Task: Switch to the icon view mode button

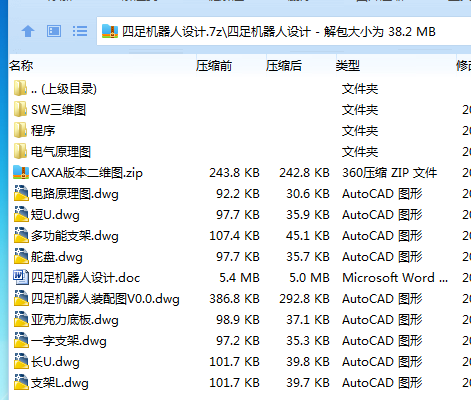Action: click(x=54, y=31)
